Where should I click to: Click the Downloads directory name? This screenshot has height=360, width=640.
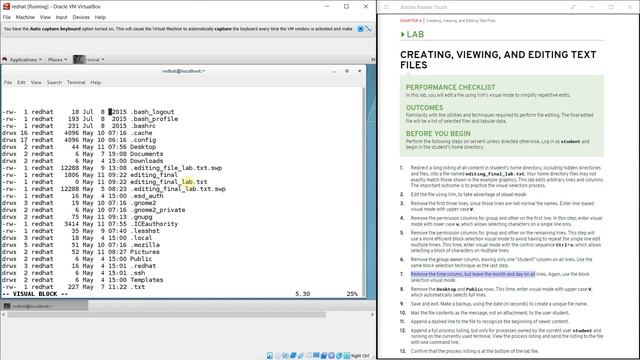pyautogui.click(x=147, y=161)
